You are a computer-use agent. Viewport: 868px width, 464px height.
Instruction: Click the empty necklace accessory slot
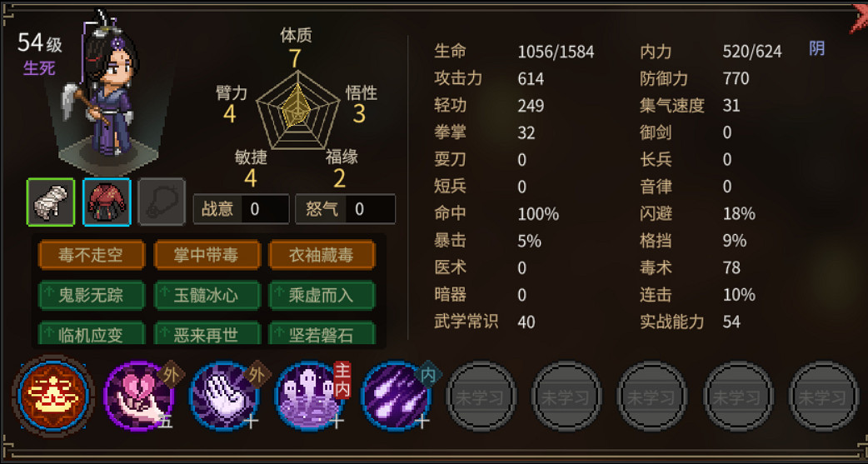point(162,202)
